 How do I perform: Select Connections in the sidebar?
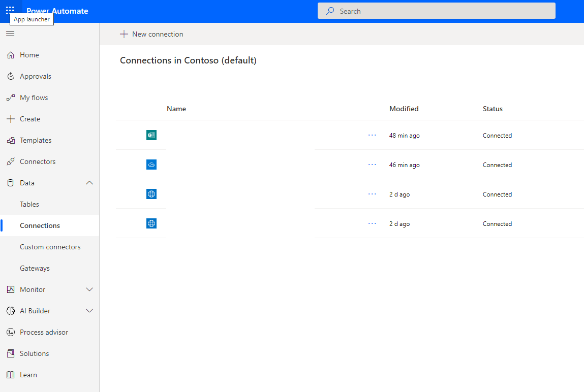click(x=49, y=225)
